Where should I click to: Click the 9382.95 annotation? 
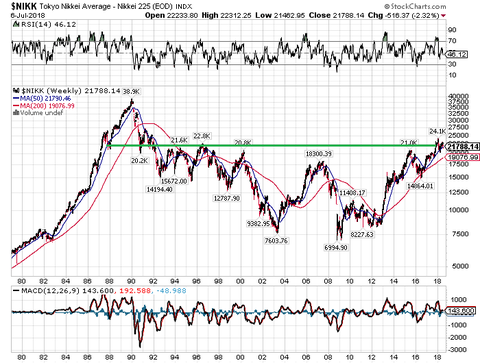coord(258,224)
